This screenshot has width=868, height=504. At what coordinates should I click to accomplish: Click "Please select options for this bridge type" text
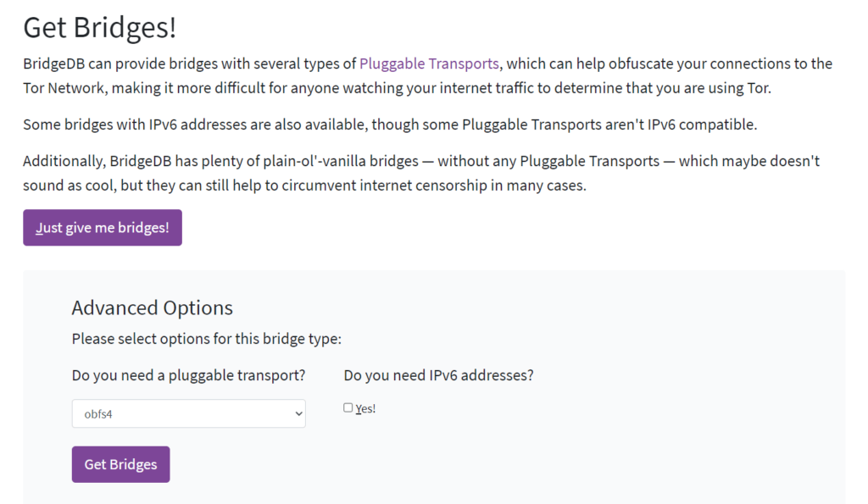pyautogui.click(x=206, y=340)
